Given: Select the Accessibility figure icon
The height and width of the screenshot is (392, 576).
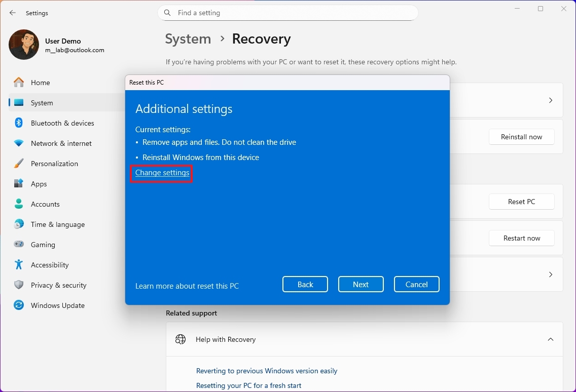Looking at the screenshot, I should [x=19, y=265].
